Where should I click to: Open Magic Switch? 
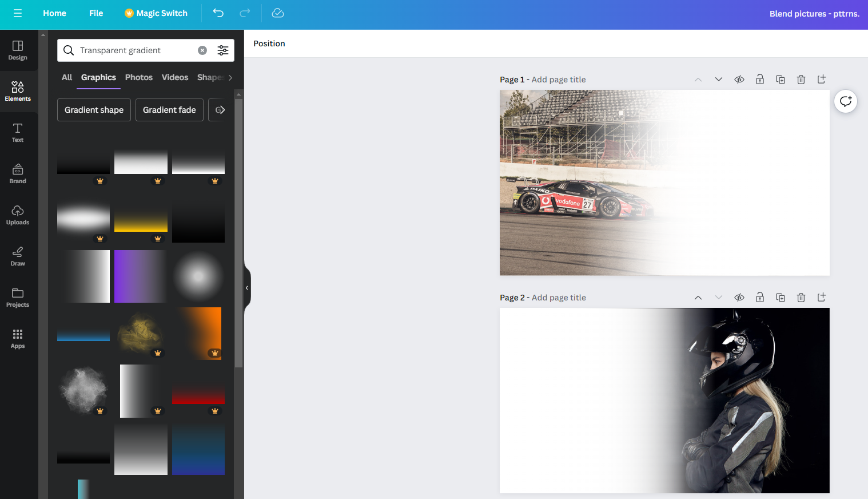156,13
